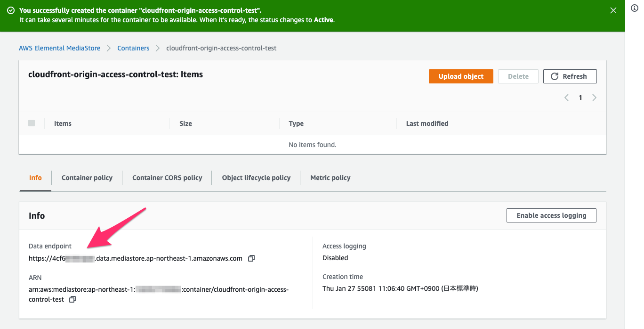
Task: Go to next items page arrow
Action: (594, 98)
